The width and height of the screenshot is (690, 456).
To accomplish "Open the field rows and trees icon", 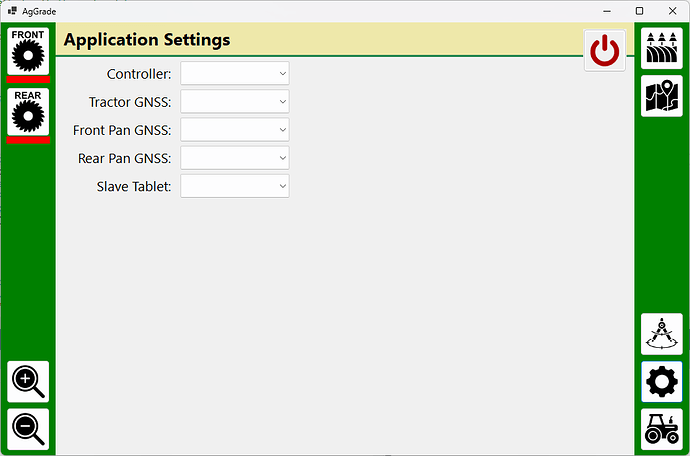I will coord(661,49).
